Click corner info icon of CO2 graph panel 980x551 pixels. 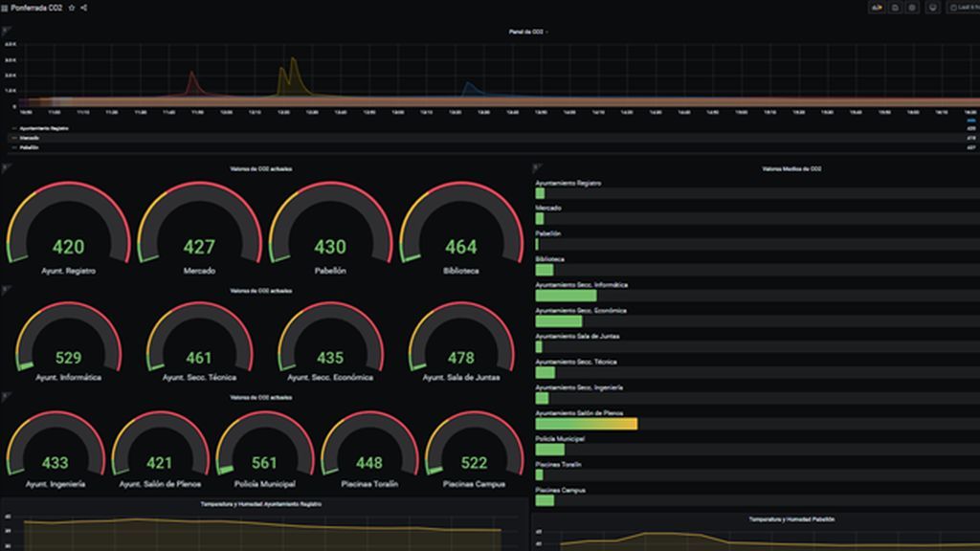tap(7, 31)
